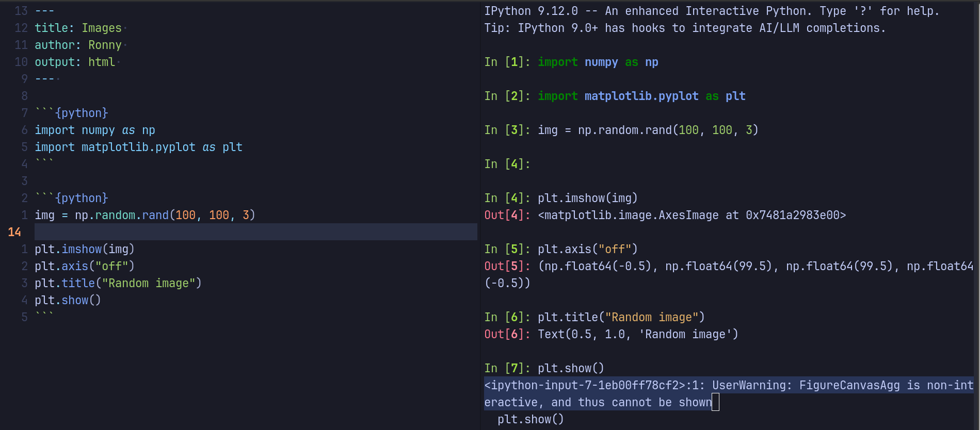Click the closing backticks of the last code chunk

click(x=44, y=316)
